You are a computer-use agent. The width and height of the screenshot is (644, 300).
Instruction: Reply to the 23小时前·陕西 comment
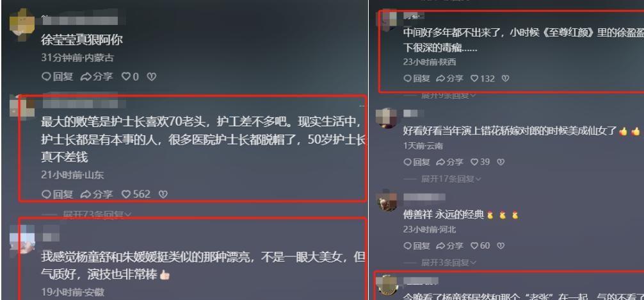[417, 78]
